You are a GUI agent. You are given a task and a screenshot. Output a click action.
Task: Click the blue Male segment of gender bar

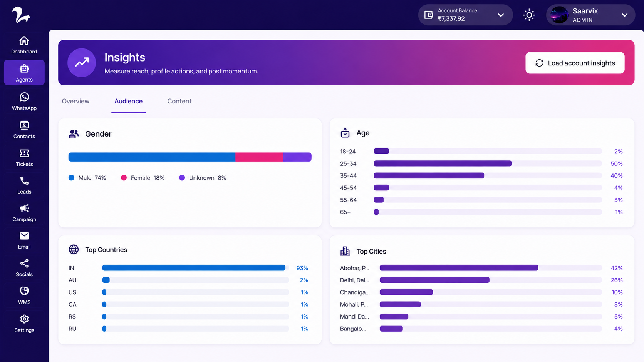tap(152, 157)
